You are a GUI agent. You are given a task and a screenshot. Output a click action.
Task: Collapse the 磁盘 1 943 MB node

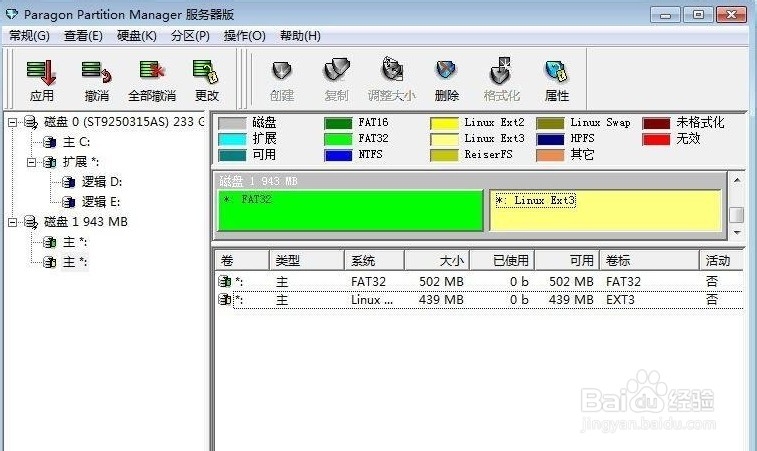point(13,222)
